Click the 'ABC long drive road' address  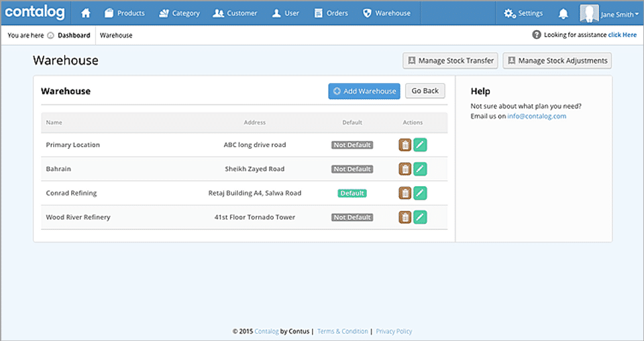pyautogui.click(x=255, y=145)
